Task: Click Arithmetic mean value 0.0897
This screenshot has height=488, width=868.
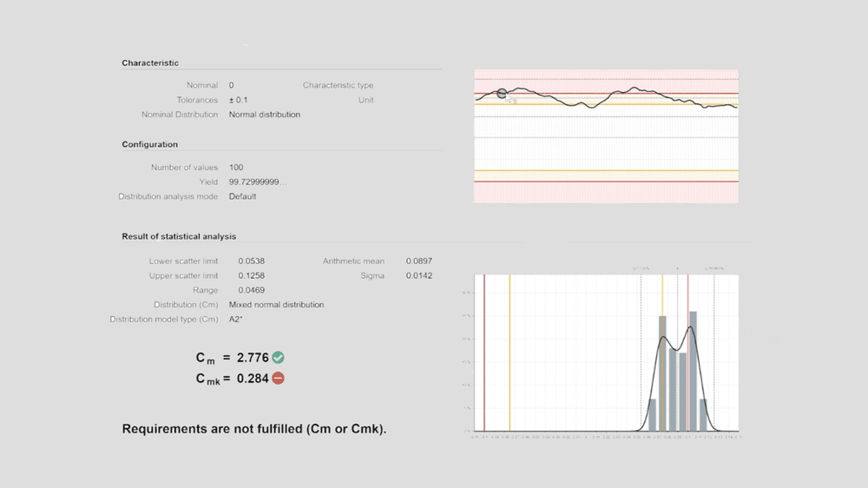Action: point(419,260)
